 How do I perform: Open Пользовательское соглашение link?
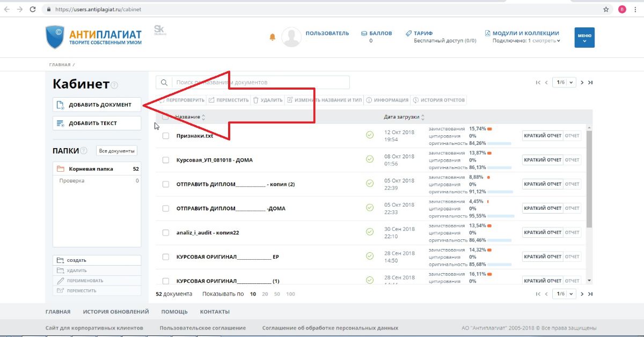202,328
